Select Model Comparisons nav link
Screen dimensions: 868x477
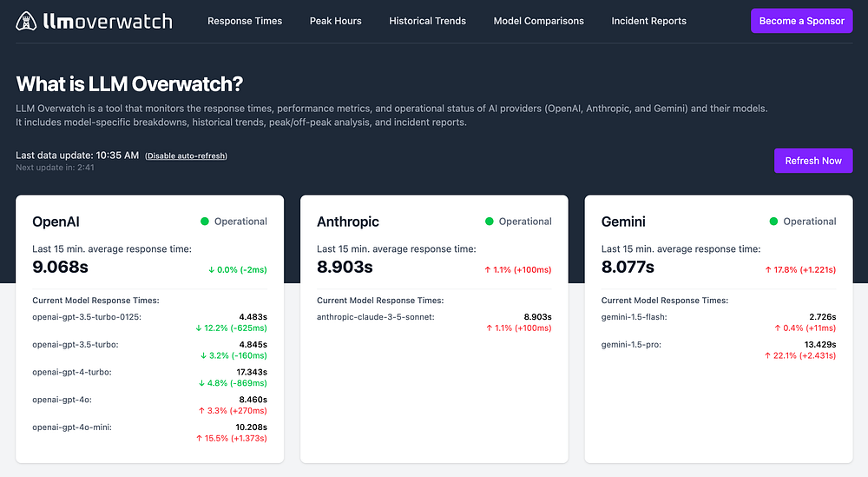coord(539,21)
